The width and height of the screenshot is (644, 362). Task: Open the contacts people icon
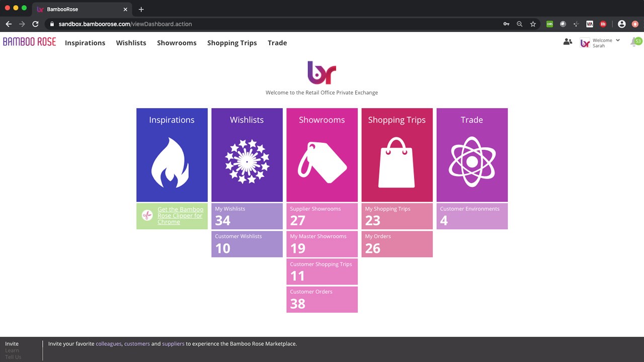[x=568, y=42]
